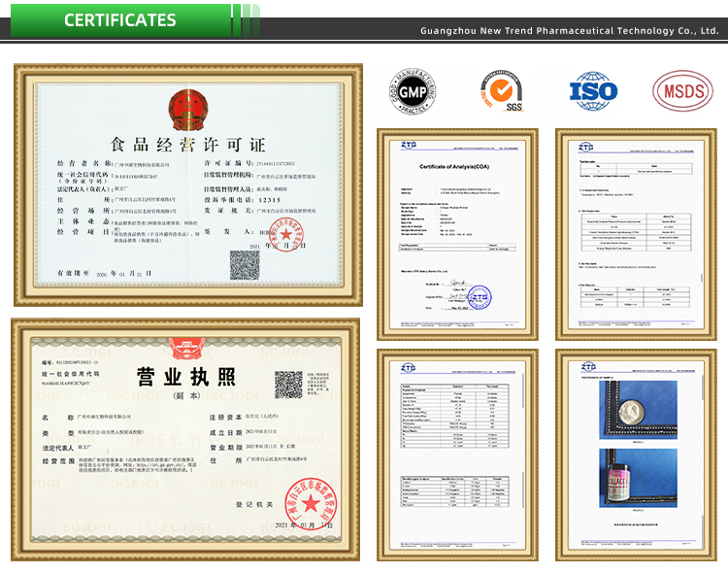Click the red round seal on business license

311,503
